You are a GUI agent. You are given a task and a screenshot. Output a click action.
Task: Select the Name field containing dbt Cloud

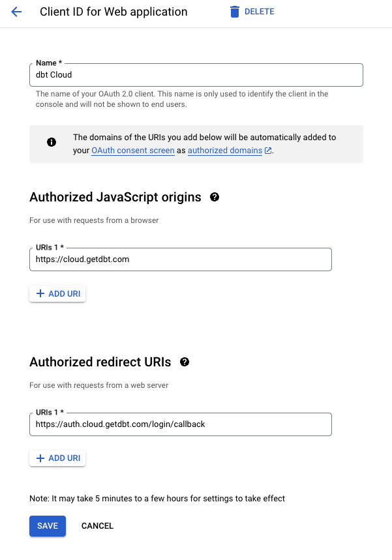click(196, 74)
